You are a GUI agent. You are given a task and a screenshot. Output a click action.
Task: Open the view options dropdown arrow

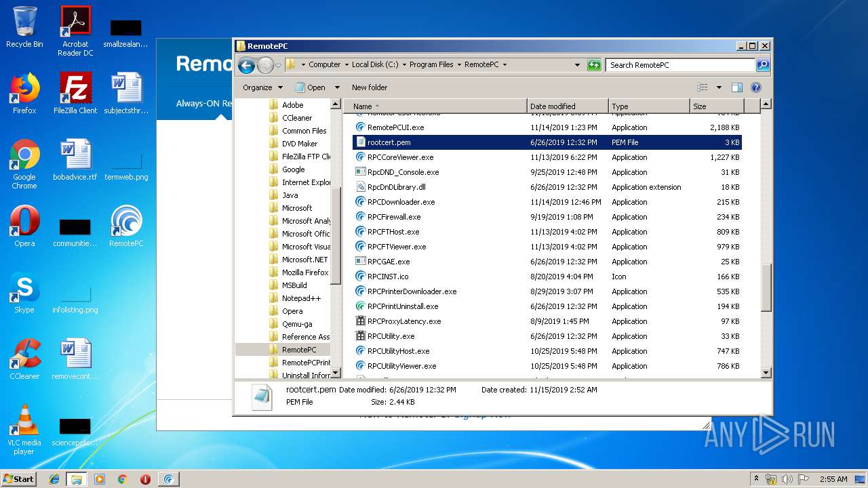coord(719,87)
